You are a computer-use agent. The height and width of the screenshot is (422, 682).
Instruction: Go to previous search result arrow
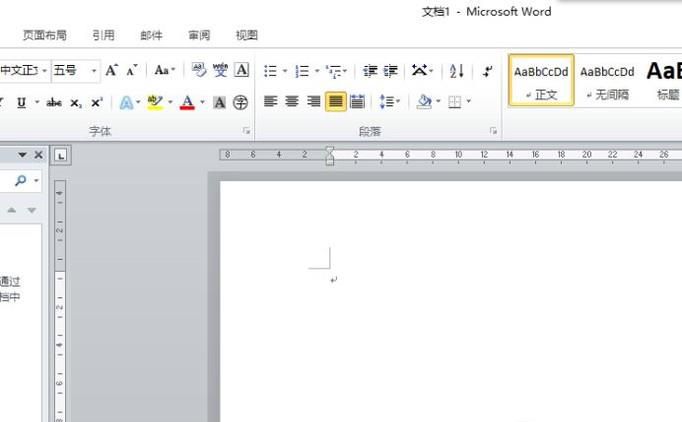(12, 210)
